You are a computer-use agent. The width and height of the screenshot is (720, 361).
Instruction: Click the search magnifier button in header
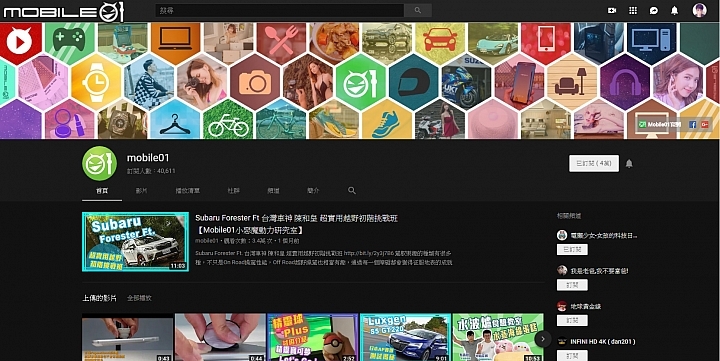tap(417, 10)
